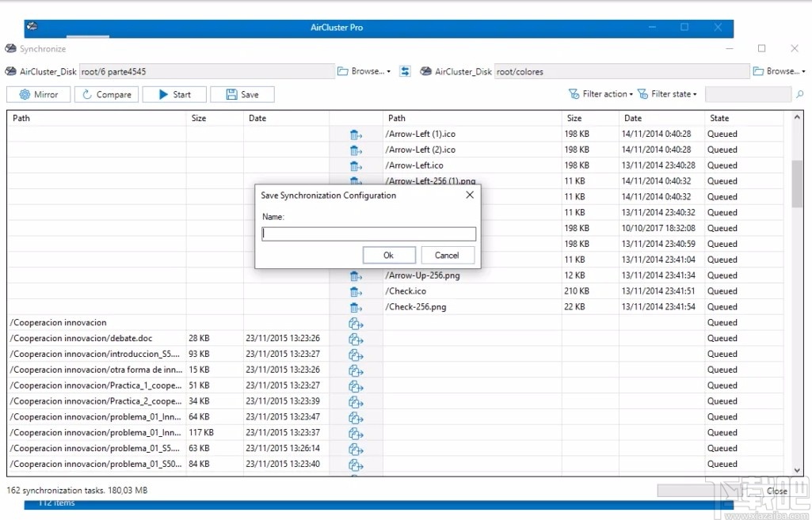Screen dimensions: 812x520
Task: Sort by the State column header
Action: [744, 118]
